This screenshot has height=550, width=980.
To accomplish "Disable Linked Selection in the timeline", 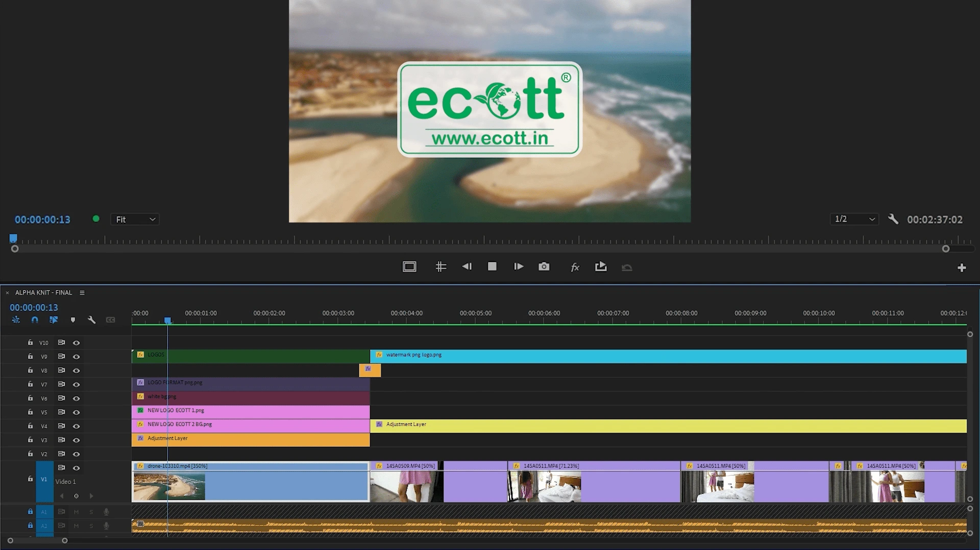I will tap(54, 320).
